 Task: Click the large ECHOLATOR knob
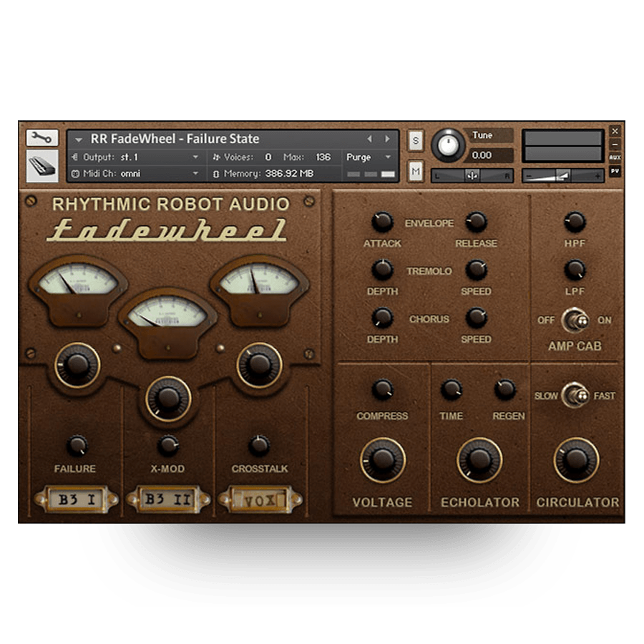coord(479,460)
